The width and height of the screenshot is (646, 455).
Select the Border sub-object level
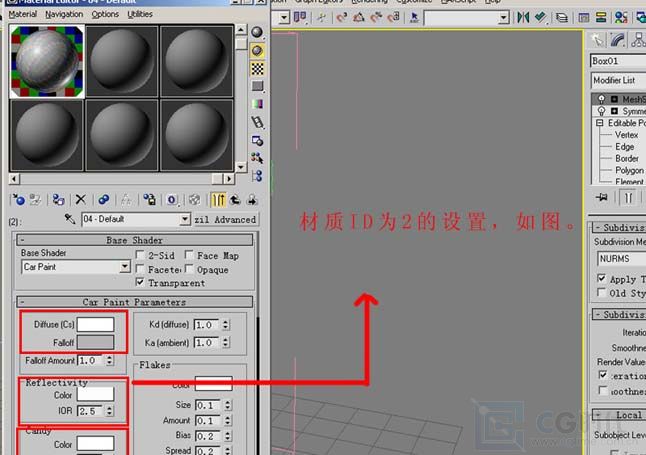(627, 158)
